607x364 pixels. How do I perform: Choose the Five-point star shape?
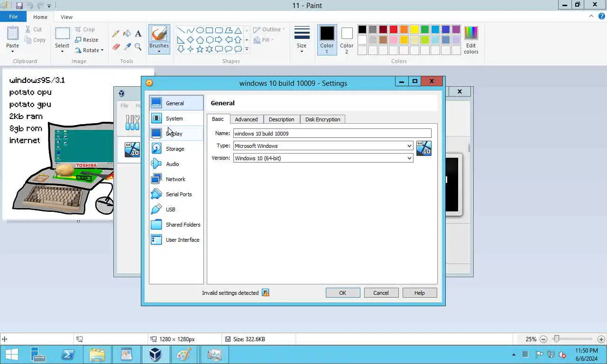(x=200, y=49)
